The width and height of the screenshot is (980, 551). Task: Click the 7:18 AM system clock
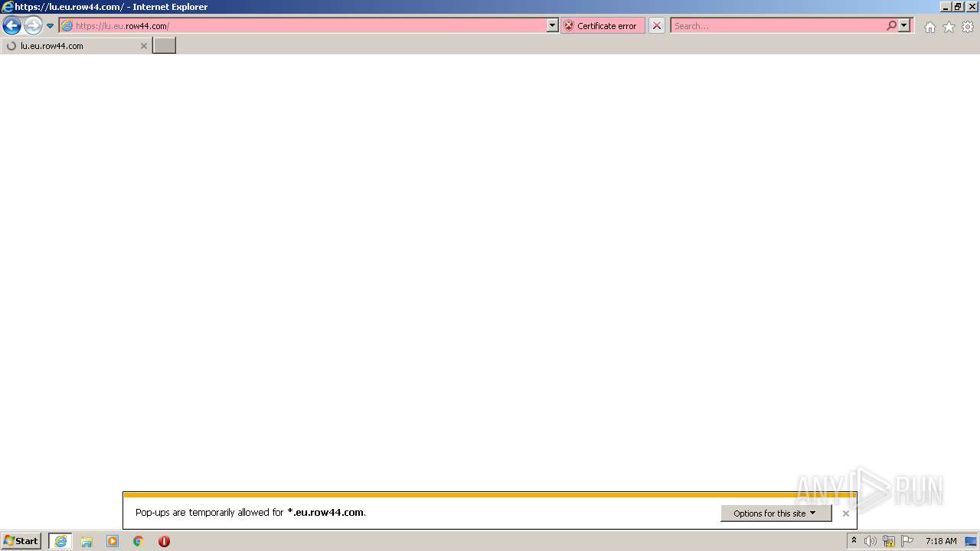pyautogui.click(x=941, y=541)
